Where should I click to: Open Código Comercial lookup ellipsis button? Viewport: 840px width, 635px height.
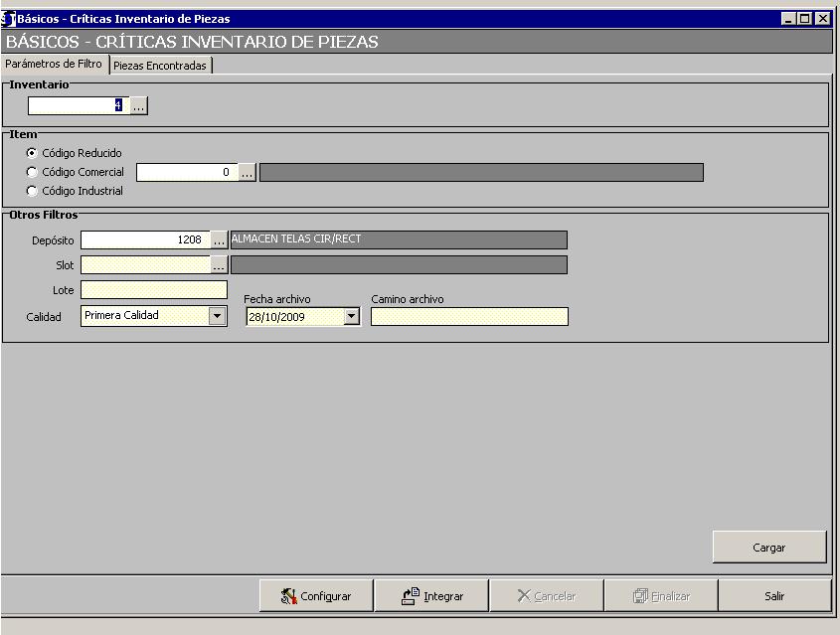pyautogui.click(x=247, y=173)
